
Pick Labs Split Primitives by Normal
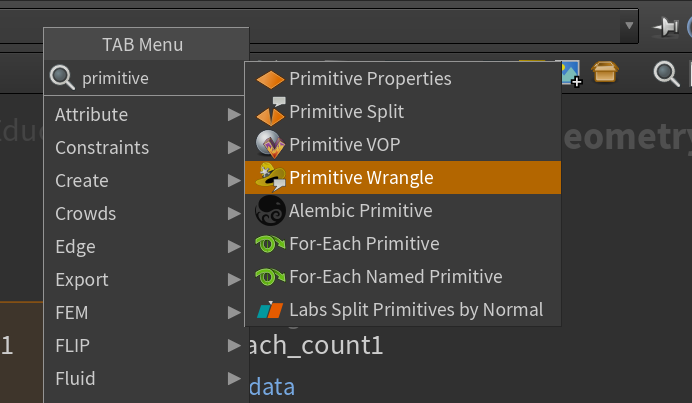402,310
